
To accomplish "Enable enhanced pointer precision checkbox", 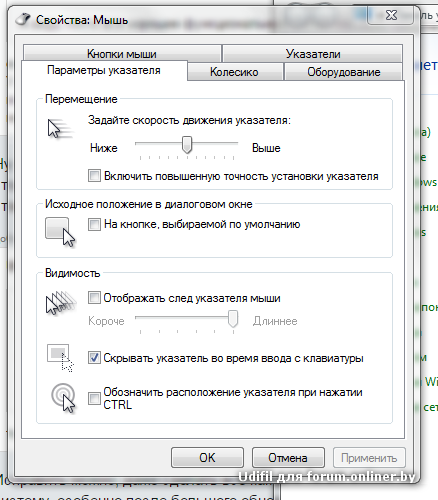I will (94, 175).
